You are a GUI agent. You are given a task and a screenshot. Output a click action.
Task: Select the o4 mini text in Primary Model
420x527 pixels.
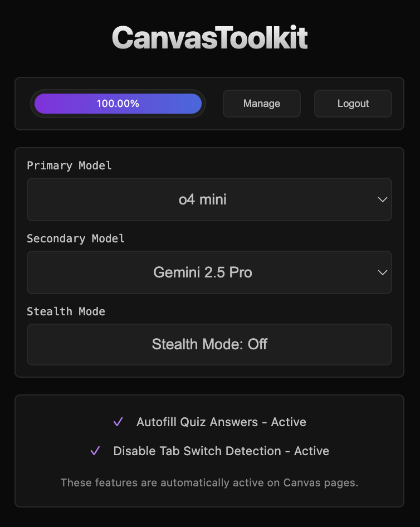[x=203, y=199]
